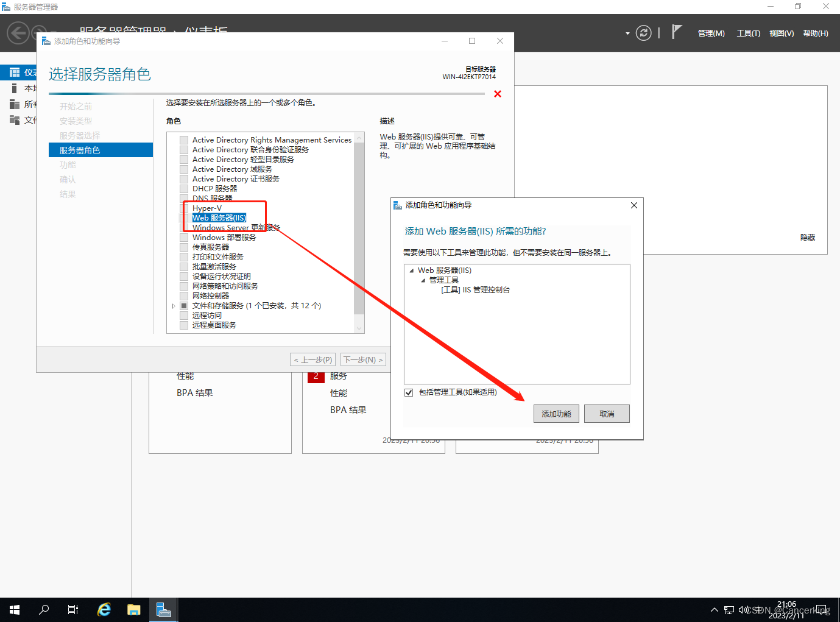Maximize the wizard window

(472, 41)
